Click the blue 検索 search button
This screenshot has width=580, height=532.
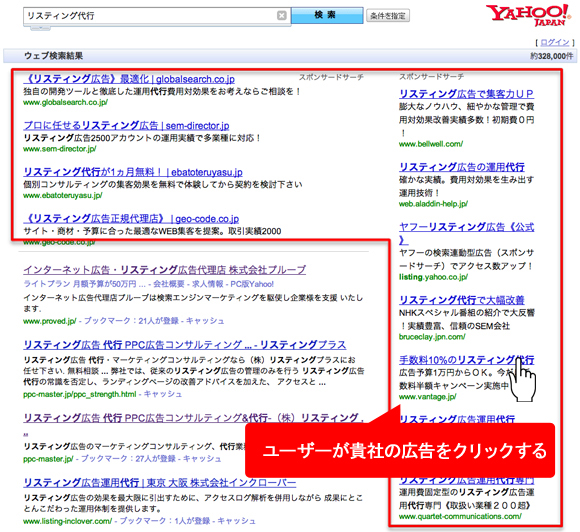327,15
